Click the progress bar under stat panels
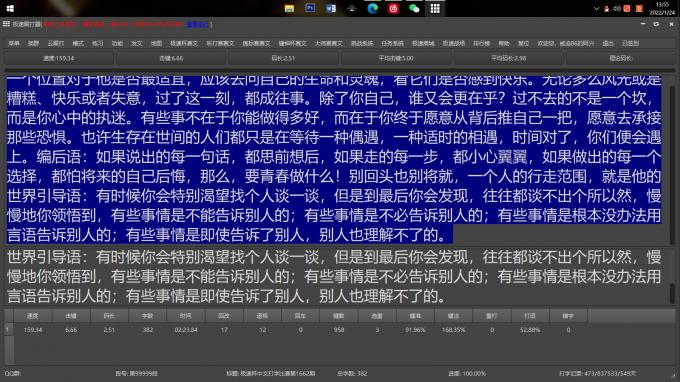Viewport: 680px width, 382px height. pyautogui.click(x=340, y=69)
